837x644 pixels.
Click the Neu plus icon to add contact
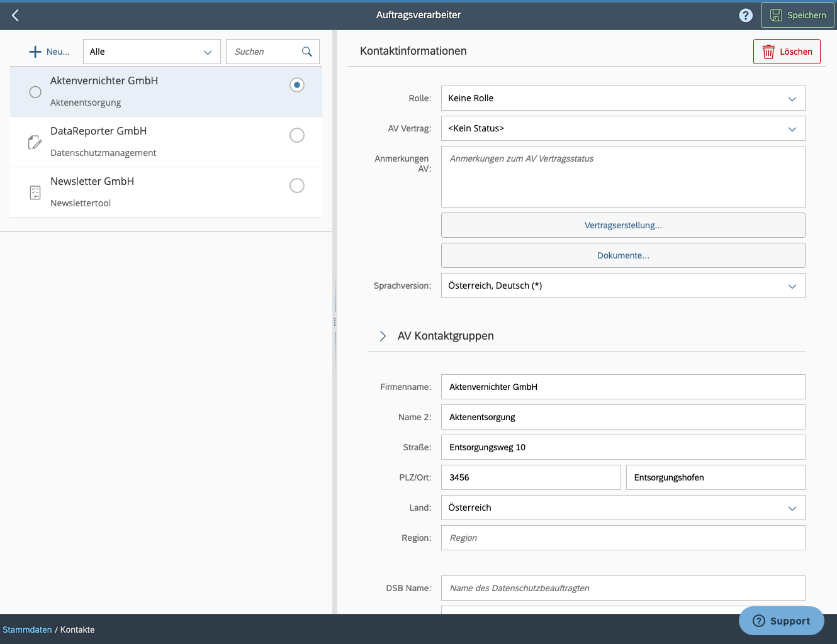(x=35, y=51)
